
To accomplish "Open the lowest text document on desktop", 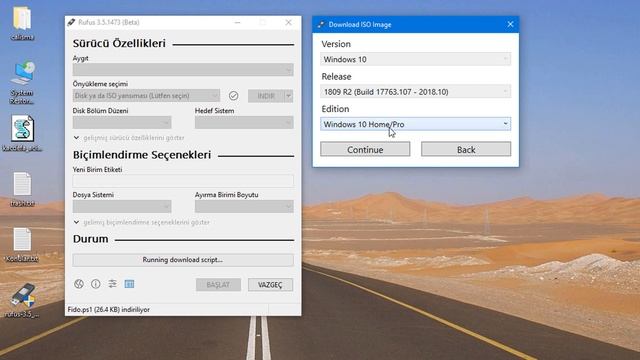I will (22, 240).
